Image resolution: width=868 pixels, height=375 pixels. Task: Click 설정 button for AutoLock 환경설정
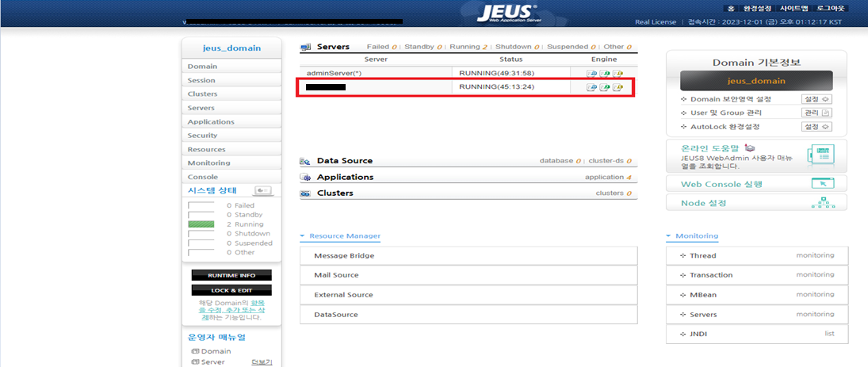[x=816, y=127]
